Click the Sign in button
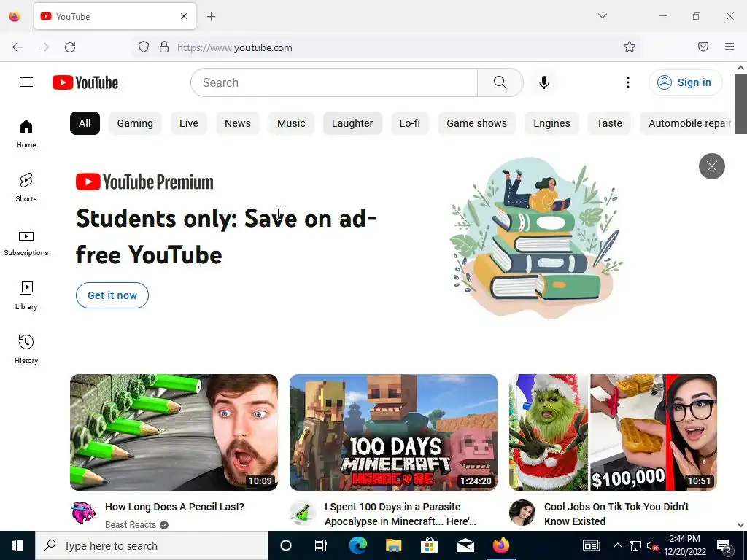The width and height of the screenshot is (747, 560). (685, 82)
